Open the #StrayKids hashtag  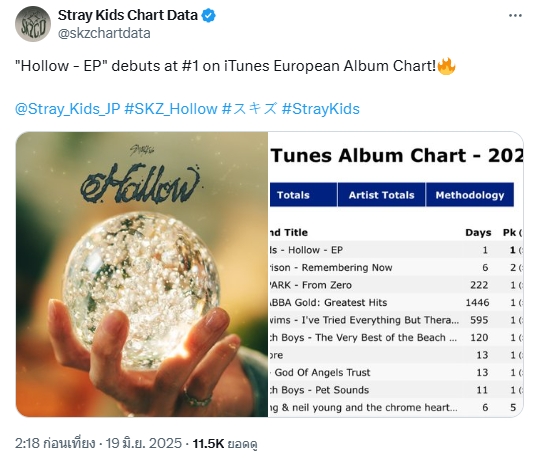coord(321,109)
